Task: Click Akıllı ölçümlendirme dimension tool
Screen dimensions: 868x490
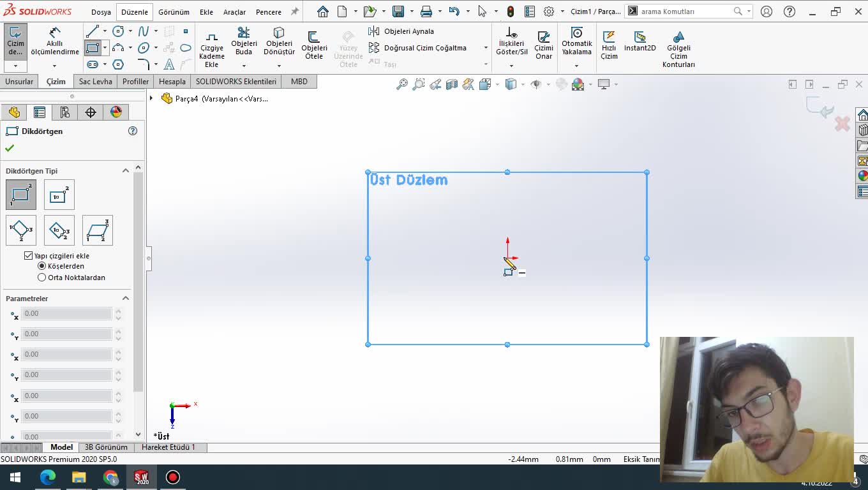Action: [55, 41]
